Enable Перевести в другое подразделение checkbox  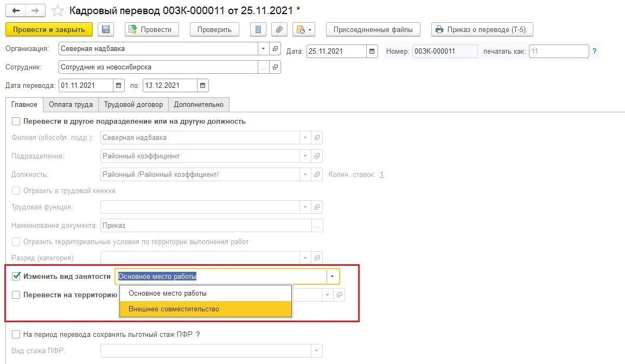[16, 121]
